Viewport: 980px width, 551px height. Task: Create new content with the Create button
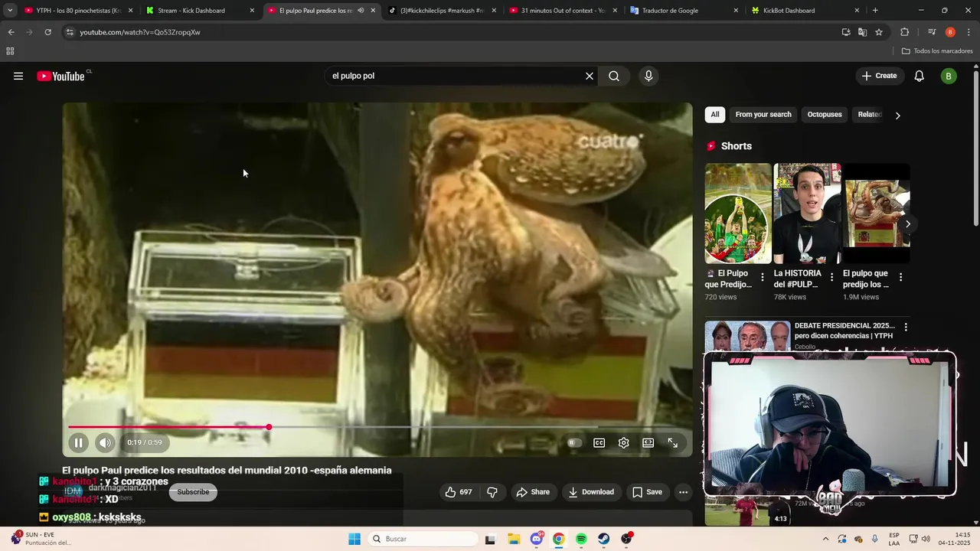pyautogui.click(x=879, y=76)
